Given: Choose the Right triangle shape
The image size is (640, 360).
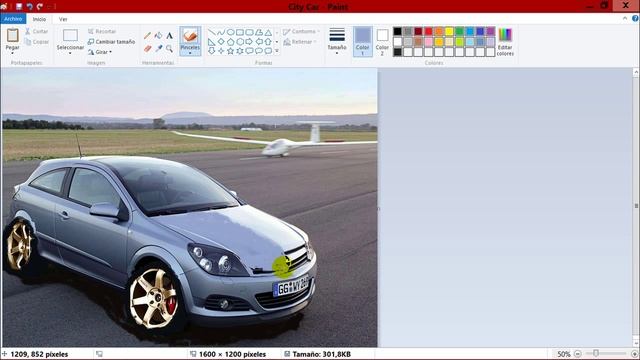Looking at the screenshot, I should point(211,42).
